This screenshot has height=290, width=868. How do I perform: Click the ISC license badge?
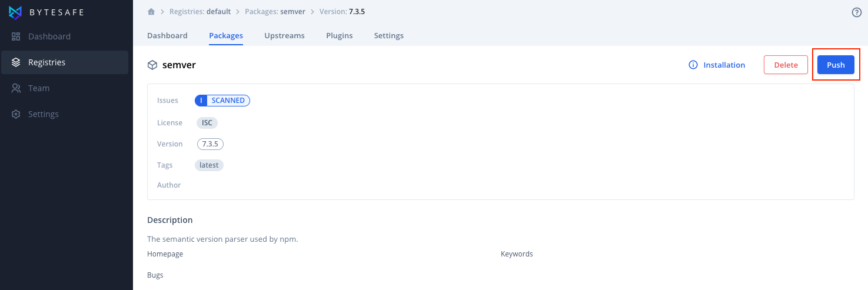tap(207, 123)
